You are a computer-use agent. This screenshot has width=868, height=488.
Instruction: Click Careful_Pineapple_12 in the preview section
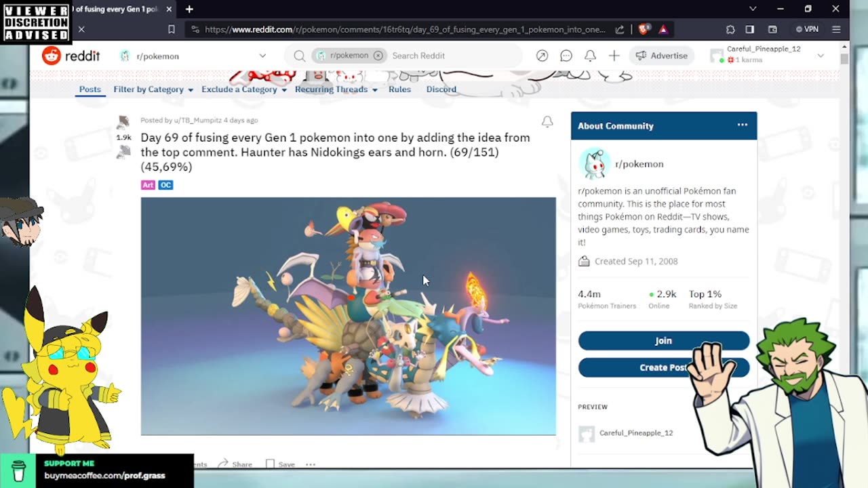[636, 432]
